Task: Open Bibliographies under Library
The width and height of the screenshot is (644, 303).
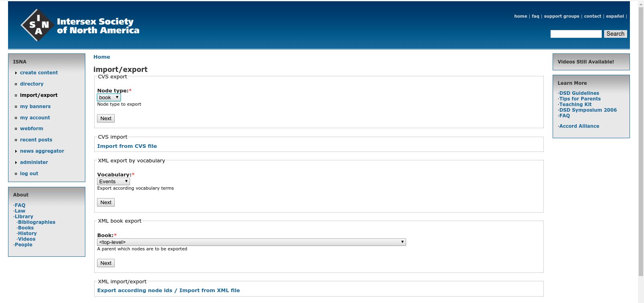Action: click(37, 222)
